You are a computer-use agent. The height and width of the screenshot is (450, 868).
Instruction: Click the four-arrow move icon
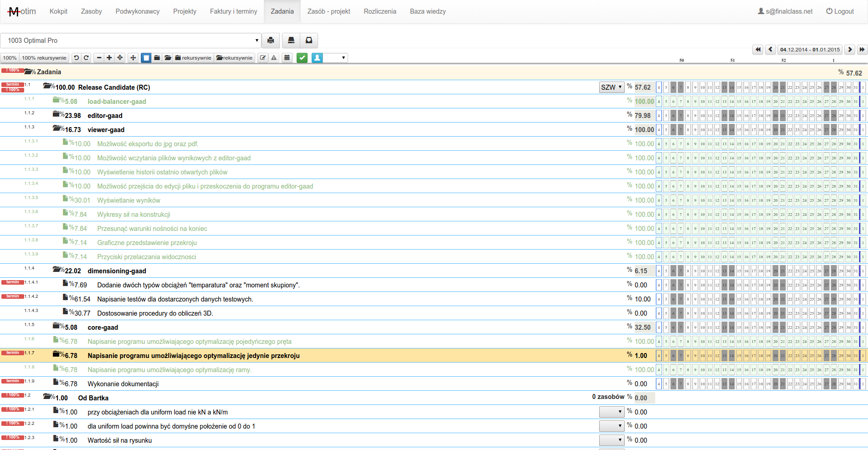(133, 58)
